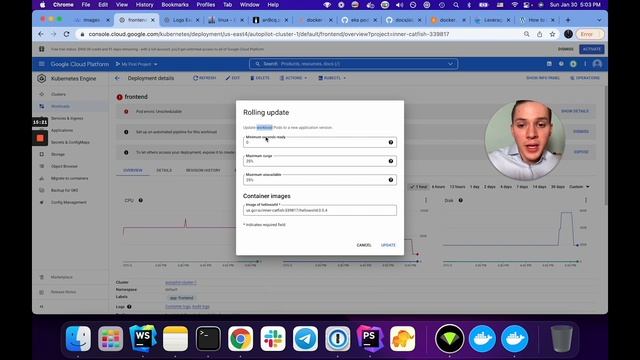Image resolution: width=640 pixels, height=360 pixels.
Task: Open help icon for Minimum seconds ready
Action: (391, 142)
